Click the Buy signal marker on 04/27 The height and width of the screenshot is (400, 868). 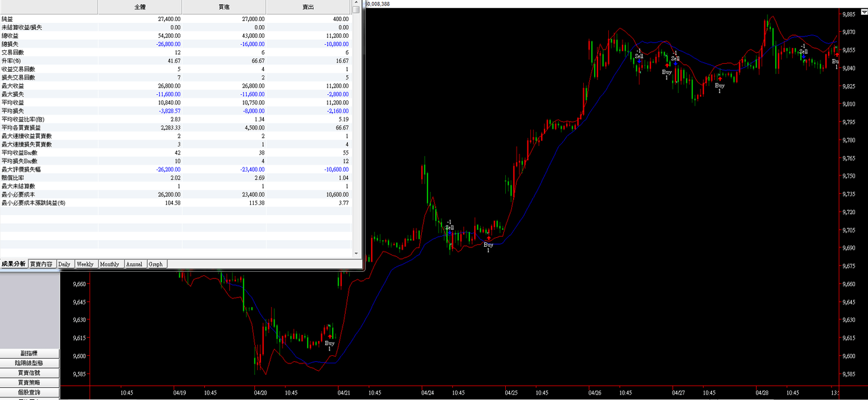(x=719, y=85)
